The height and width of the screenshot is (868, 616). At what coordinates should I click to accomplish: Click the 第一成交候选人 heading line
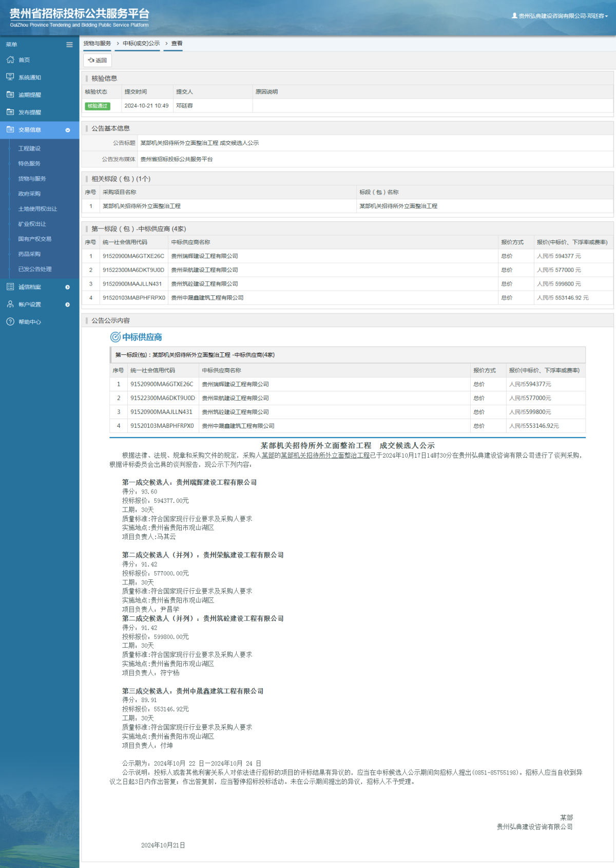point(189,482)
